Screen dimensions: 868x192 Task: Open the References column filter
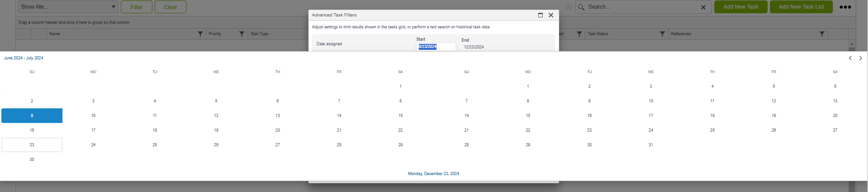(x=821, y=34)
